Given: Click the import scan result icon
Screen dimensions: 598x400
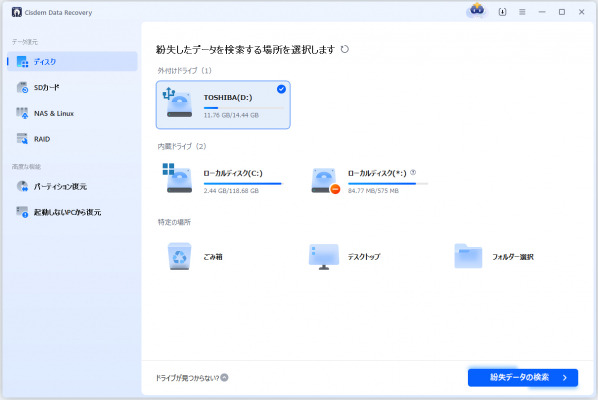Looking at the screenshot, I should (502, 12).
